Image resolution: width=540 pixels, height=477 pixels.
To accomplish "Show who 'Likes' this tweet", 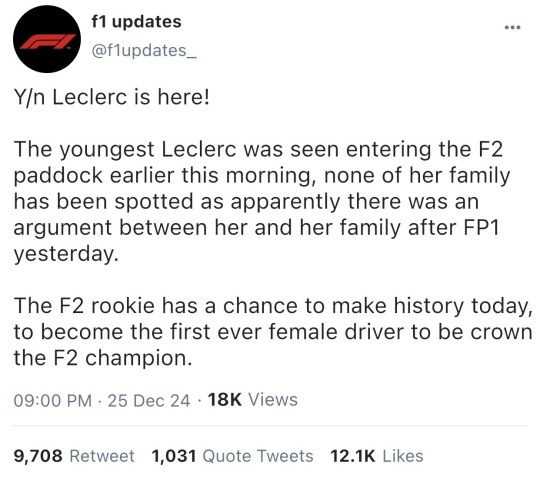I will [403, 456].
